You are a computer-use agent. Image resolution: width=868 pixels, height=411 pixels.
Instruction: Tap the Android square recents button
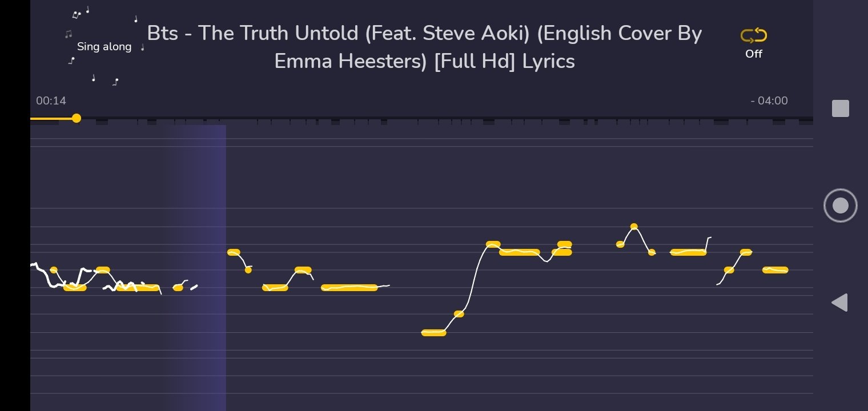pos(841,108)
